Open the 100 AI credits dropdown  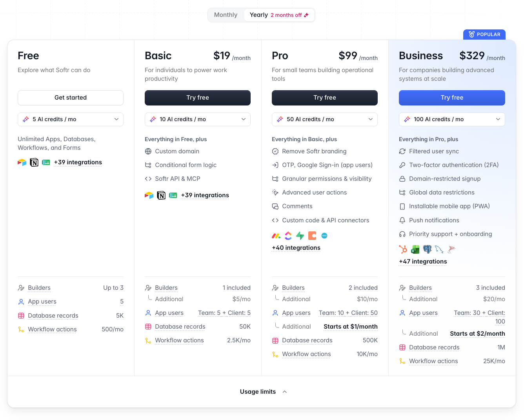[452, 119]
